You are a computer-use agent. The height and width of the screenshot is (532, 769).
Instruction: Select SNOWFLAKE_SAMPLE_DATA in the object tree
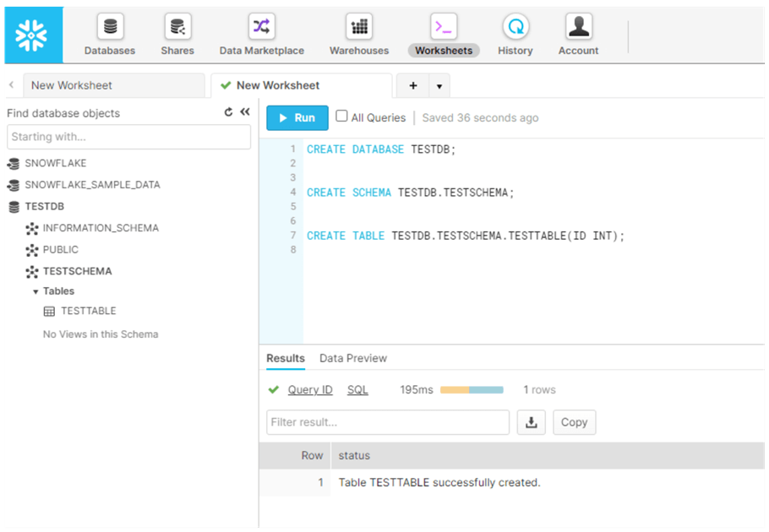tap(93, 185)
